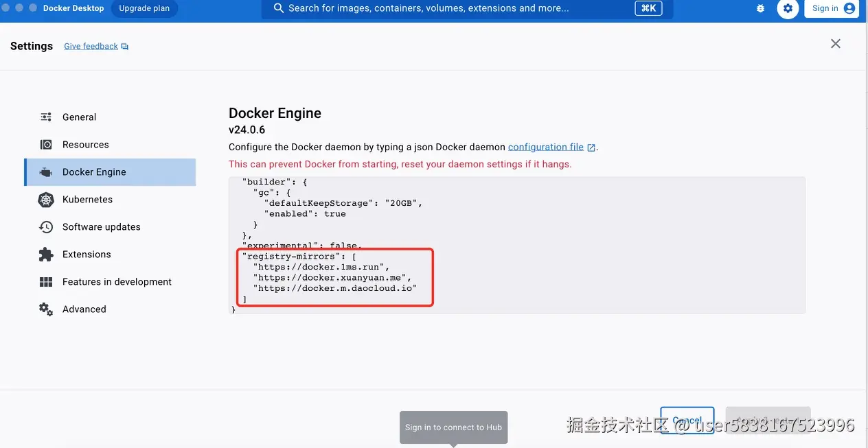This screenshot has height=448, width=868.
Task: Open the Kubernetes settings section
Action: (110, 200)
